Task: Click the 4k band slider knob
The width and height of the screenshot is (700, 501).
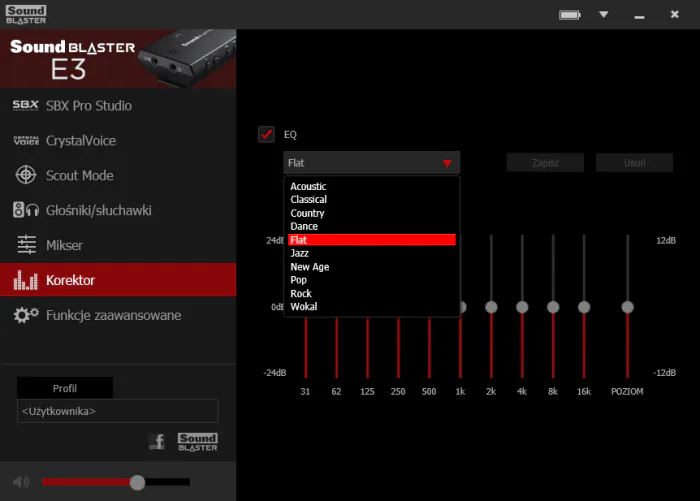Action: pos(522,307)
